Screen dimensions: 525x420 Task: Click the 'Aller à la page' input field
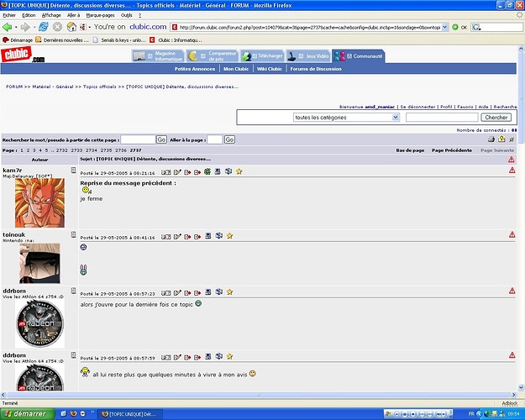click(x=214, y=139)
